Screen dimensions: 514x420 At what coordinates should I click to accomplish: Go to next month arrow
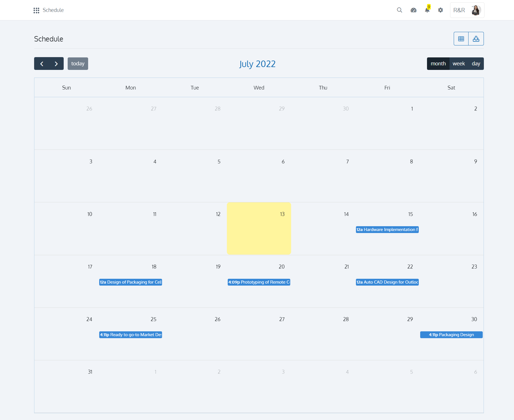pyautogui.click(x=56, y=64)
